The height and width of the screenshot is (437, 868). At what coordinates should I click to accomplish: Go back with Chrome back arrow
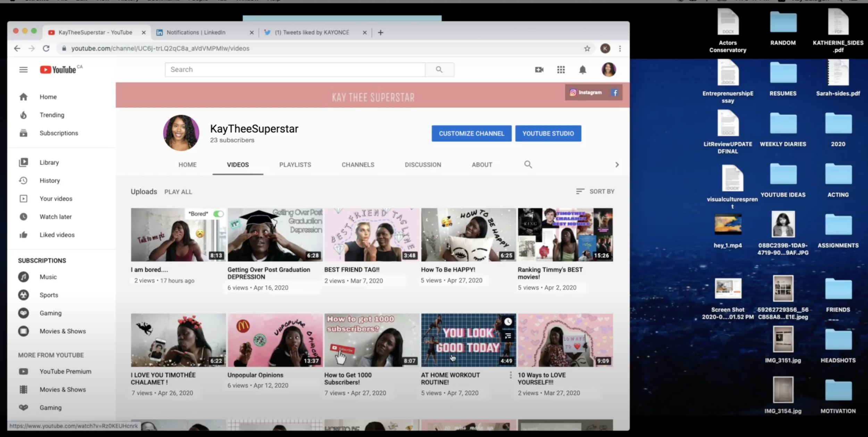point(17,49)
